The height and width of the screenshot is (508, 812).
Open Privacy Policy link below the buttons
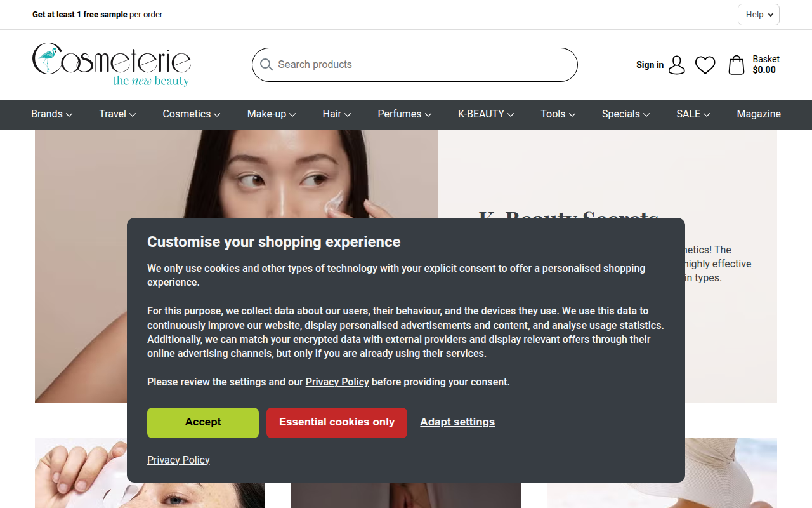[x=178, y=460]
